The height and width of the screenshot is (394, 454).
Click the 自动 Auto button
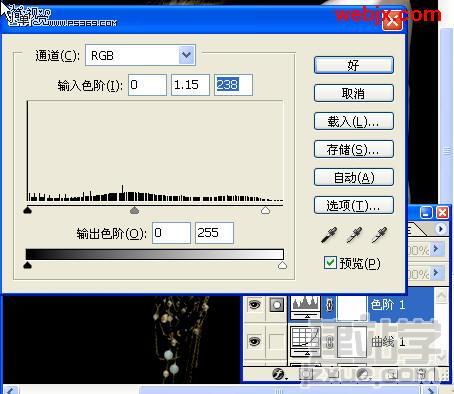[x=354, y=177]
